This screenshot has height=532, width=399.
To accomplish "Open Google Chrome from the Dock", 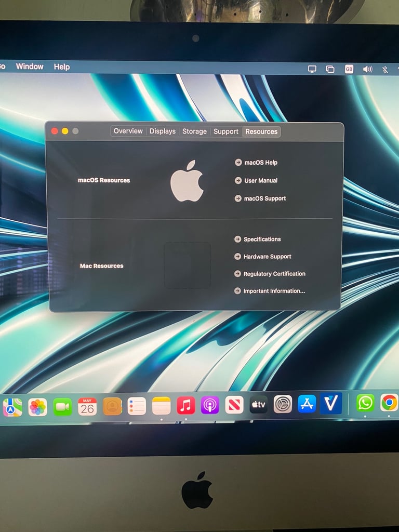I will coord(389,403).
